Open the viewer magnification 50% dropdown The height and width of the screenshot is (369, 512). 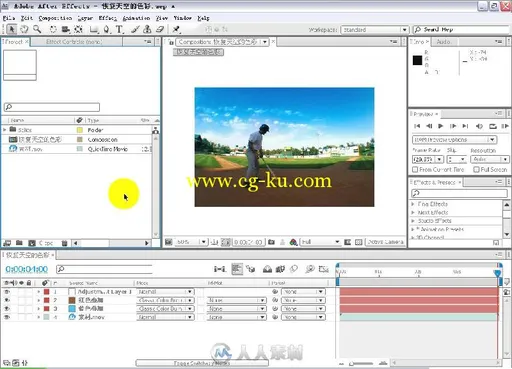click(x=191, y=242)
